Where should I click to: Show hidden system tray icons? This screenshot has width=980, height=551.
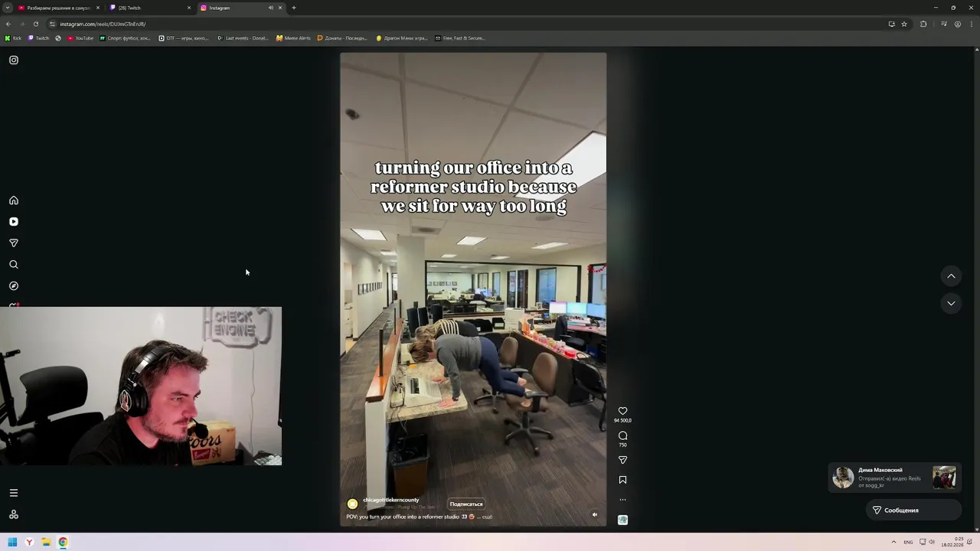pos(893,543)
